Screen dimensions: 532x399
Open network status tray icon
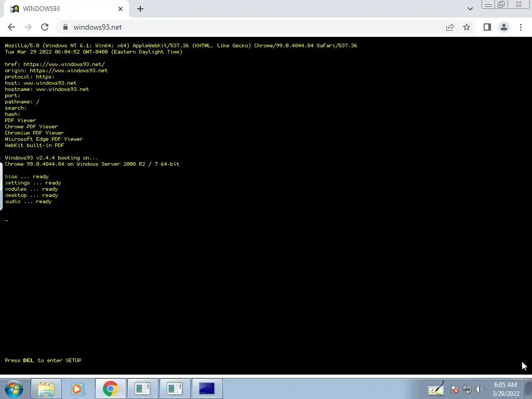coord(467,390)
